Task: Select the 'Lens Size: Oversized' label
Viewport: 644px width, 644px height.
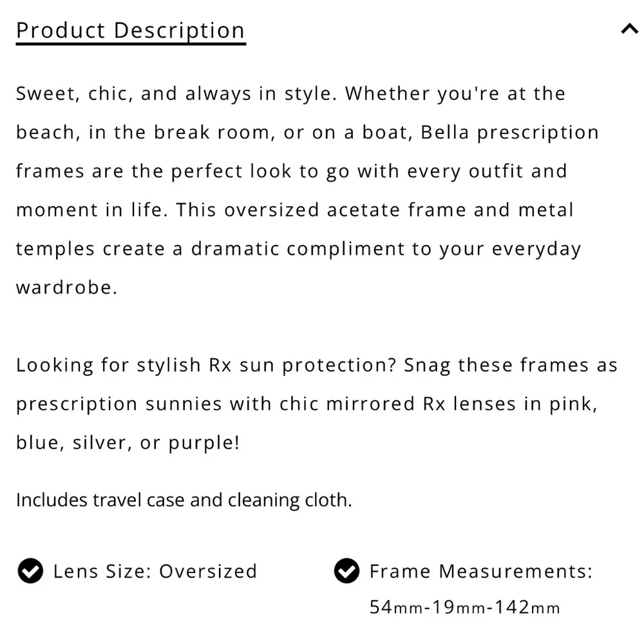Action: pyautogui.click(x=155, y=571)
